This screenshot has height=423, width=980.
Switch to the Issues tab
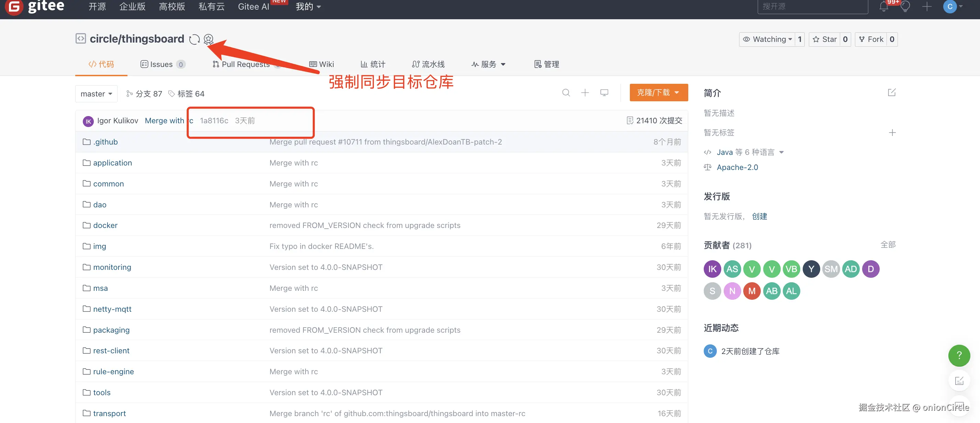click(162, 64)
